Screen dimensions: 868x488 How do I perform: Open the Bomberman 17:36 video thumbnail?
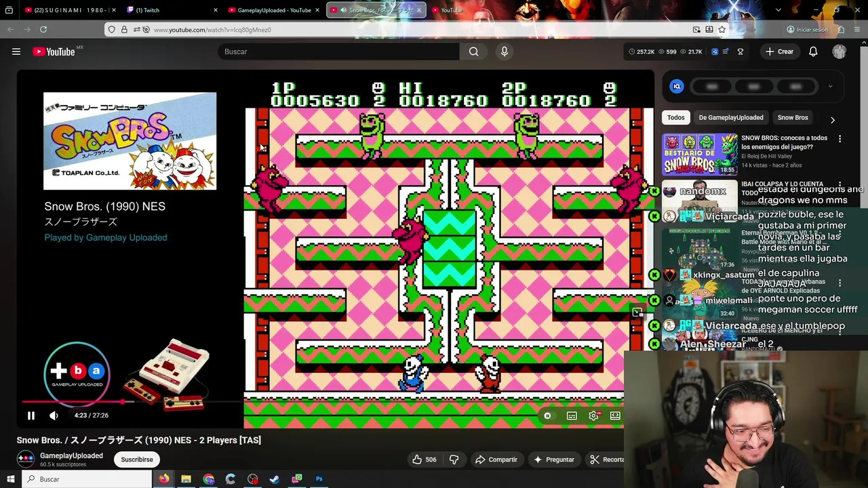tap(700, 248)
